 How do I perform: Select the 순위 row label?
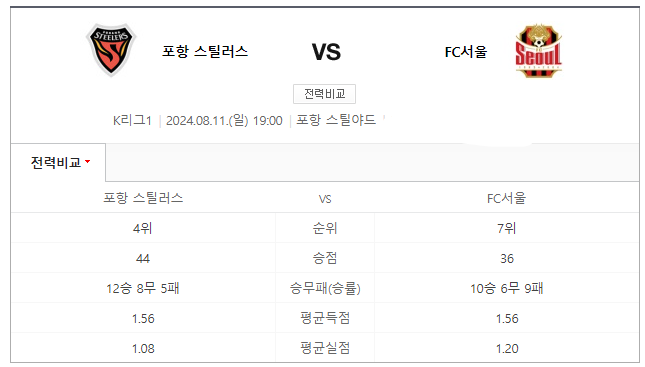325,228
